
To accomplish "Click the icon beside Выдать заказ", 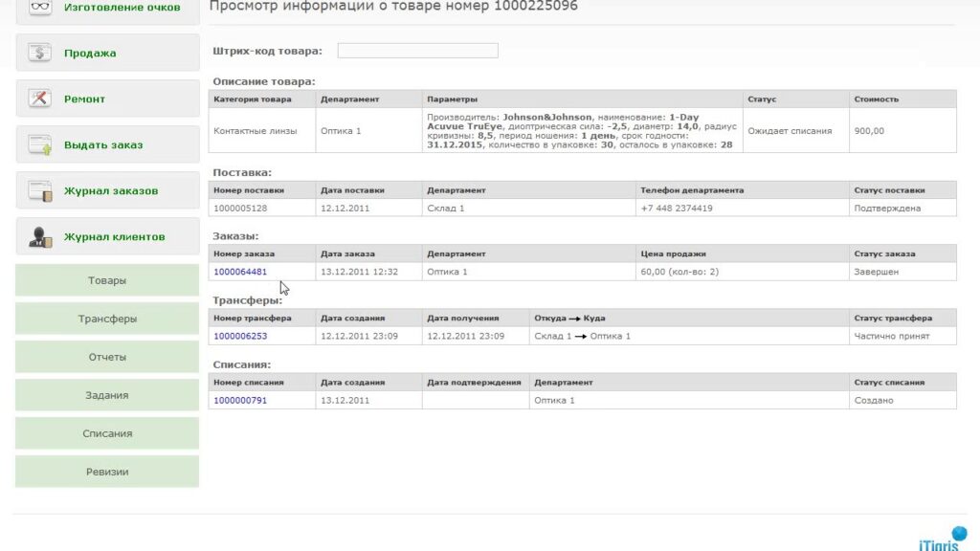I will pos(40,144).
